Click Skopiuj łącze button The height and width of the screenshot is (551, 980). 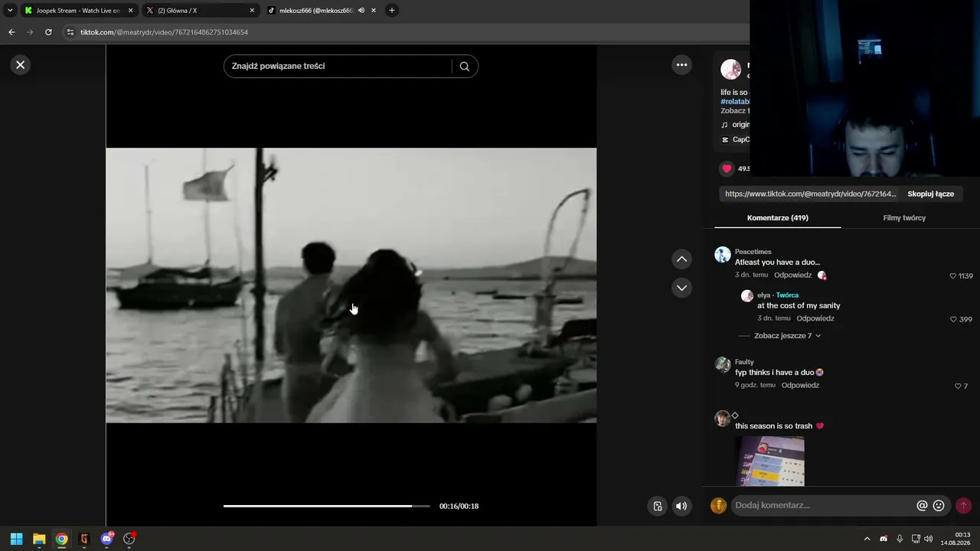(x=931, y=194)
